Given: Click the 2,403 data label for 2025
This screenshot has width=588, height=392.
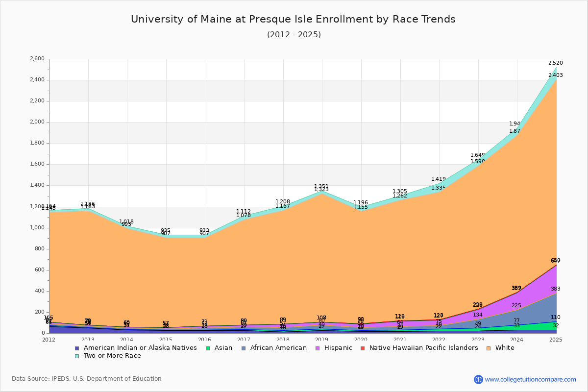Looking at the screenshot, I should tap(555, 75).
